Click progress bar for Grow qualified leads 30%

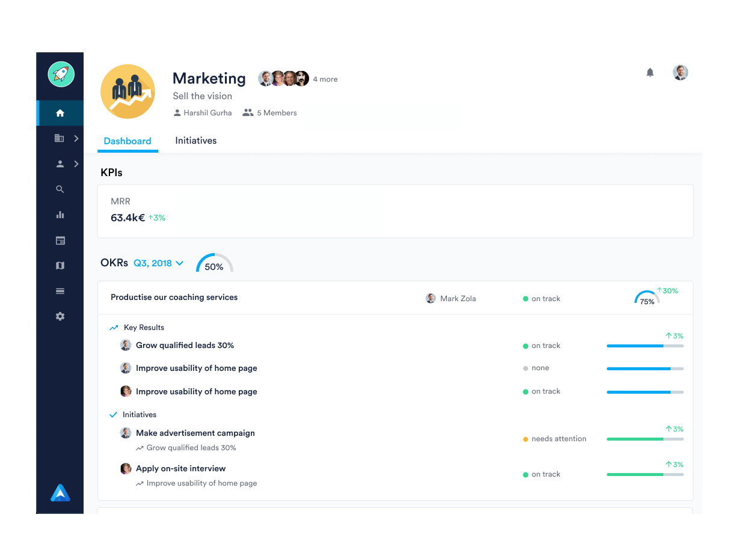645,346
